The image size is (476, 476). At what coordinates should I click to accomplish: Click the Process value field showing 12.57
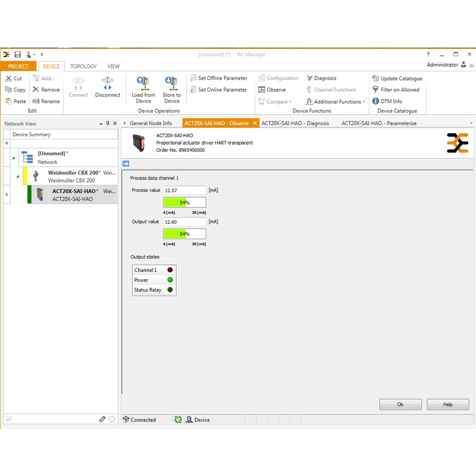pyautogui.click(x=184, y=190)
